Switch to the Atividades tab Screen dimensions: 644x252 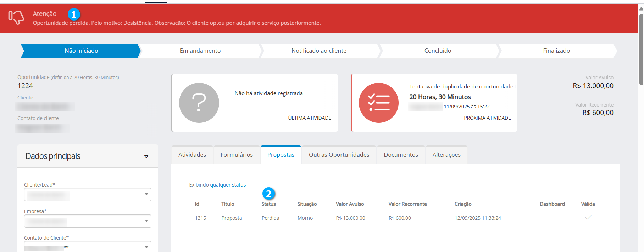[x=192, y=155]
